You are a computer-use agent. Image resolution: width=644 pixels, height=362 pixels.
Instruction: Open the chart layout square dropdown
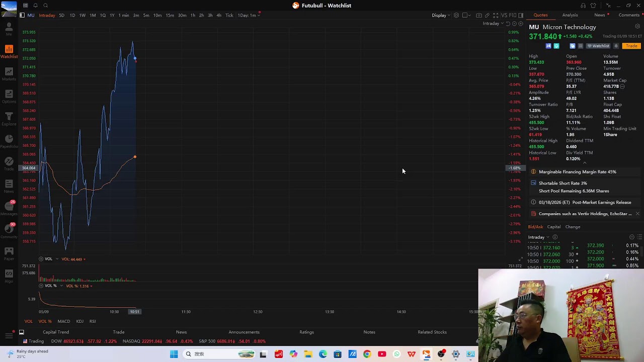pos(467,15)
